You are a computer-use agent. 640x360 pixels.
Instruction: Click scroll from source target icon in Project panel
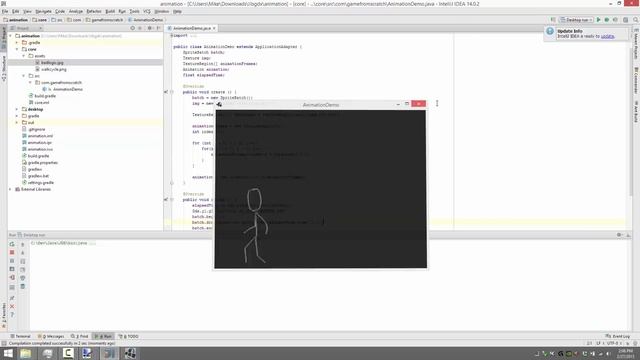(x=132, y=28)
